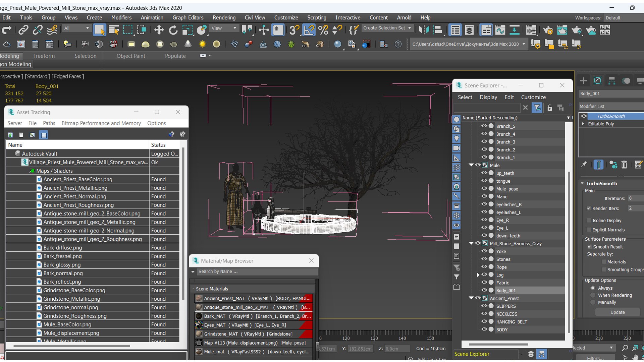Click the Link selection chain icon
Viewport: 644px width, 362px height.
point(23,30)
